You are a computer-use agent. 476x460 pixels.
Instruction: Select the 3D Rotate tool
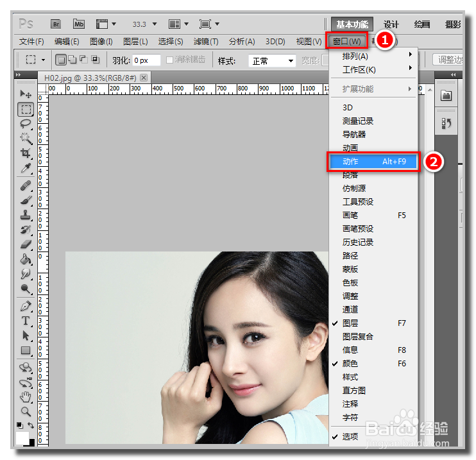coord(26,368)
